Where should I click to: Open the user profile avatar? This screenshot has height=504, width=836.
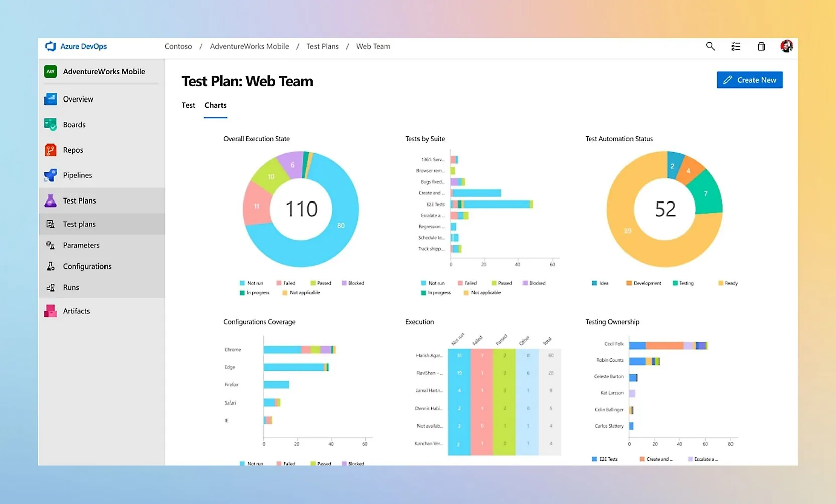(x=786, y=46)
